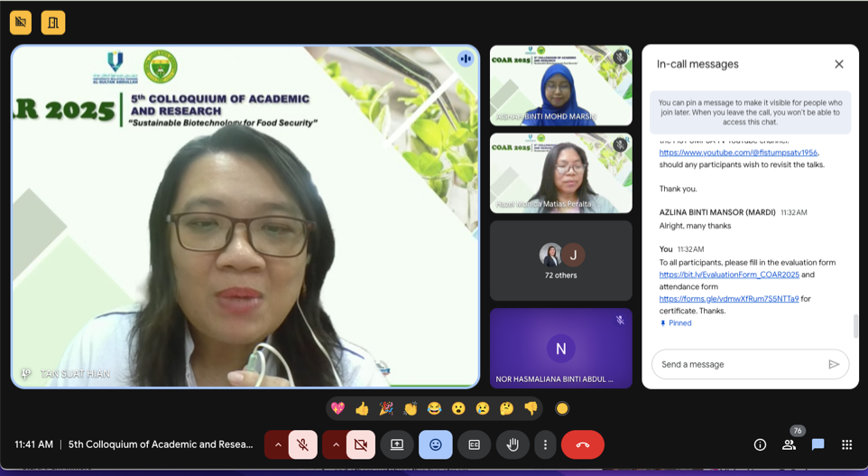
Task: Send the party popper reaction
Action: (386, 408)
